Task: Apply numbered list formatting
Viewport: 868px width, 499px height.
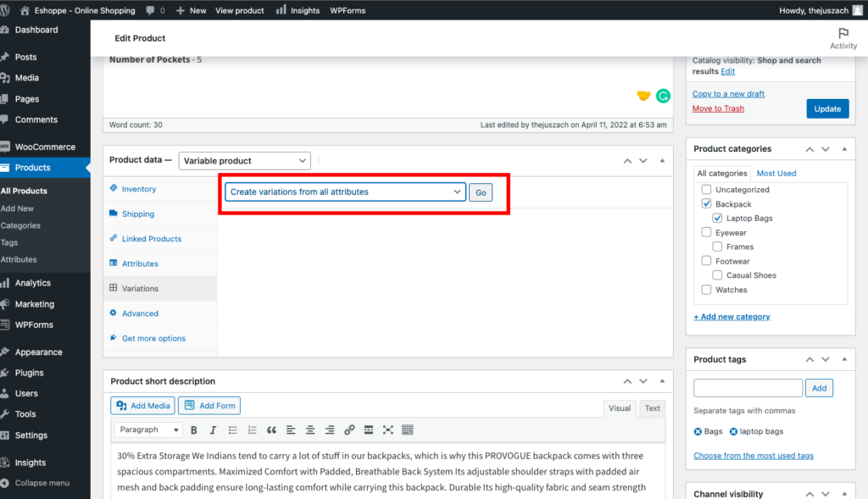Action: [x=252, y=430]
